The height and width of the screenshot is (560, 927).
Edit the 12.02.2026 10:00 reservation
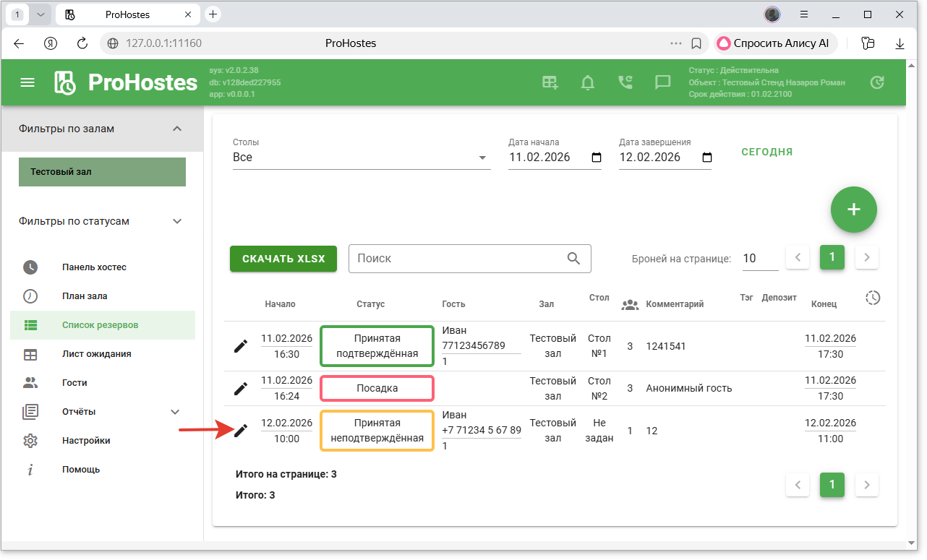(241, 431)
